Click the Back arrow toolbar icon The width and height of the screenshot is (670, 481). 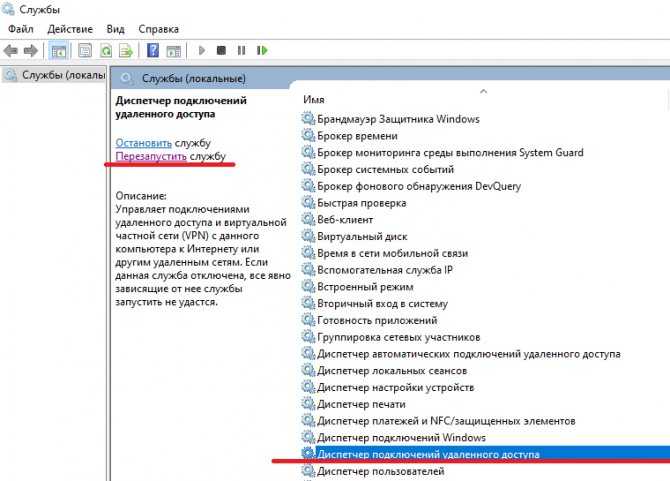pos(10,51)
